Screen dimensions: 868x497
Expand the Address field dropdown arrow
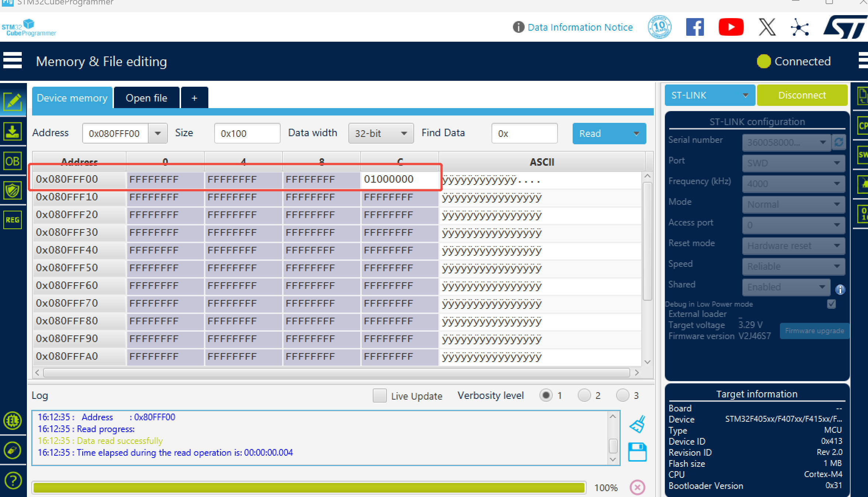[x=158, y=134]
